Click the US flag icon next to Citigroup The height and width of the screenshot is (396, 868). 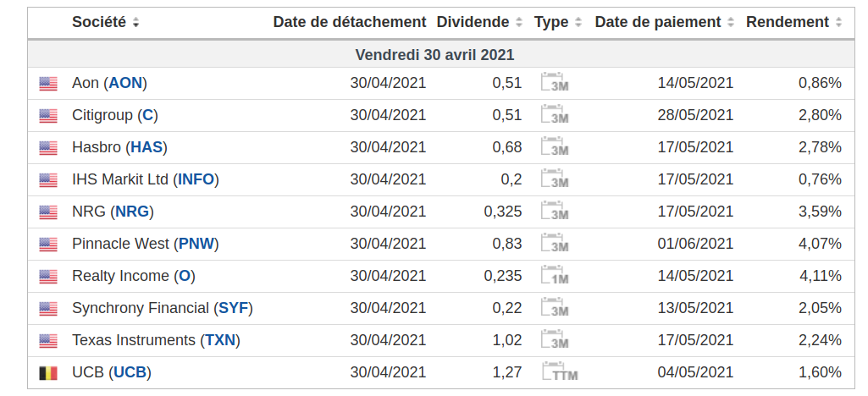(48, 116)
